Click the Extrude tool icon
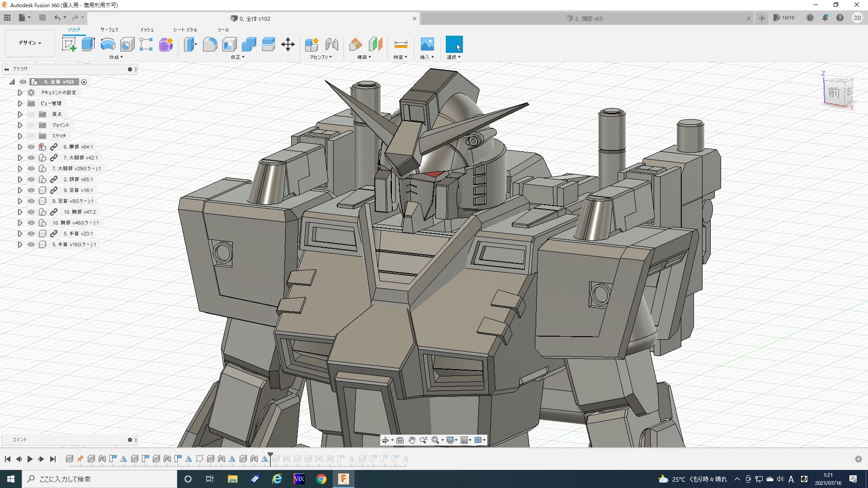The height and width of the screenshot is (488, 868). click(88, 44)
